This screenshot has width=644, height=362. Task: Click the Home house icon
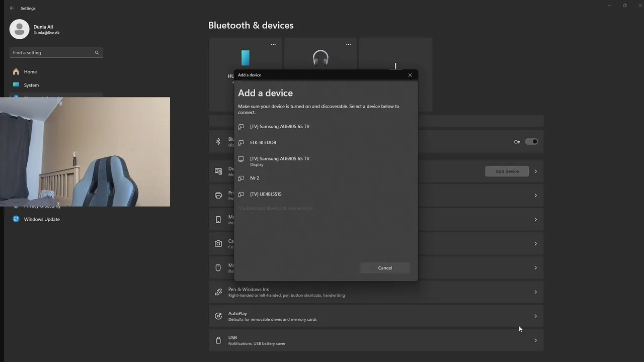[x=16, y=71]
